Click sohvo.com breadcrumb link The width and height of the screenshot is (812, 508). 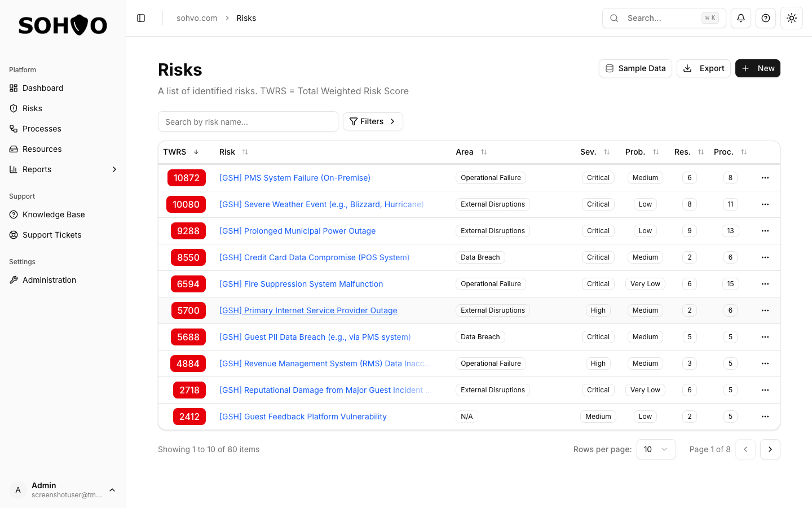[197, 18]
